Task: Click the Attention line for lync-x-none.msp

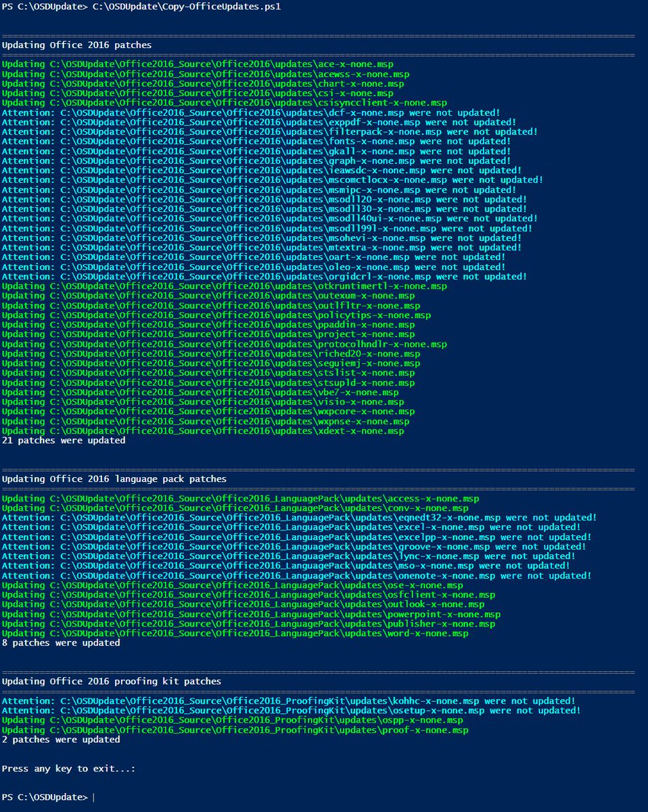Action: tap(288, 556)
